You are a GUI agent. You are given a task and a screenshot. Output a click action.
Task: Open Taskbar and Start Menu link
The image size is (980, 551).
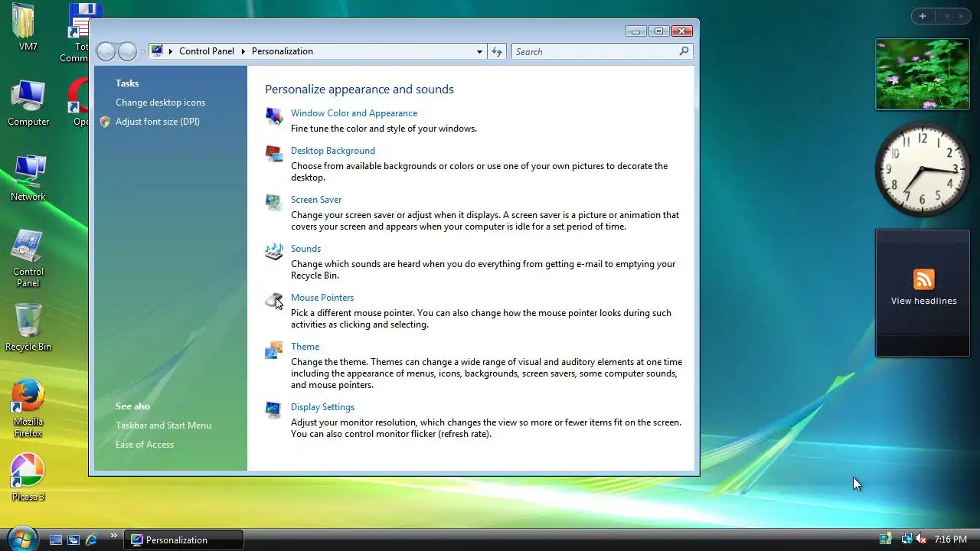[x=163, y=425]
